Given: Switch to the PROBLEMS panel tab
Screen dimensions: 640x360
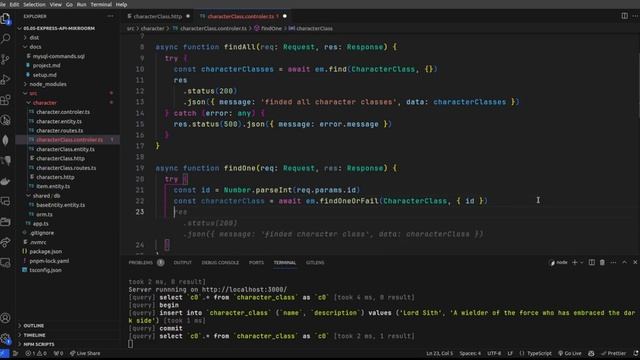Looking at the screenshot, I should pyautogui.click(x=141, y=262).
